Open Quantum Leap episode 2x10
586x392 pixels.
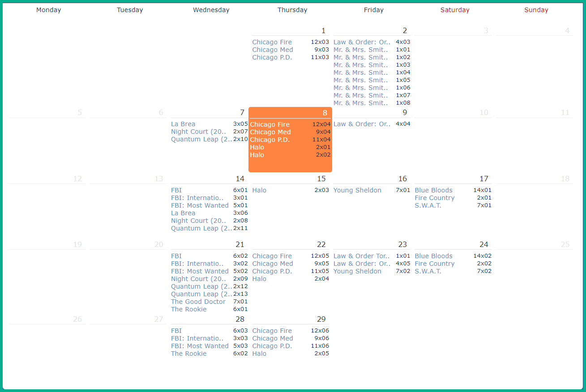[201, 139]
